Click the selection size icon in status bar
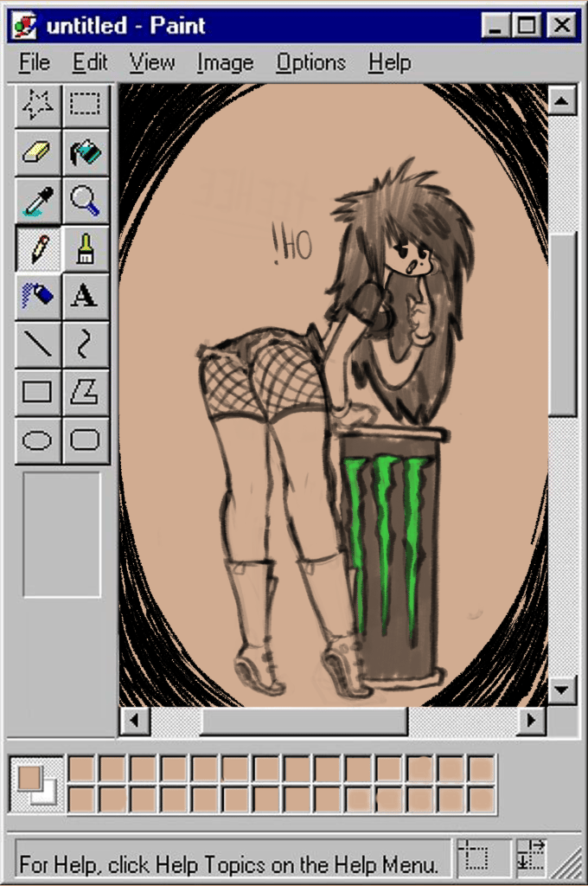 pyautogui.click(x=531, y=857)
